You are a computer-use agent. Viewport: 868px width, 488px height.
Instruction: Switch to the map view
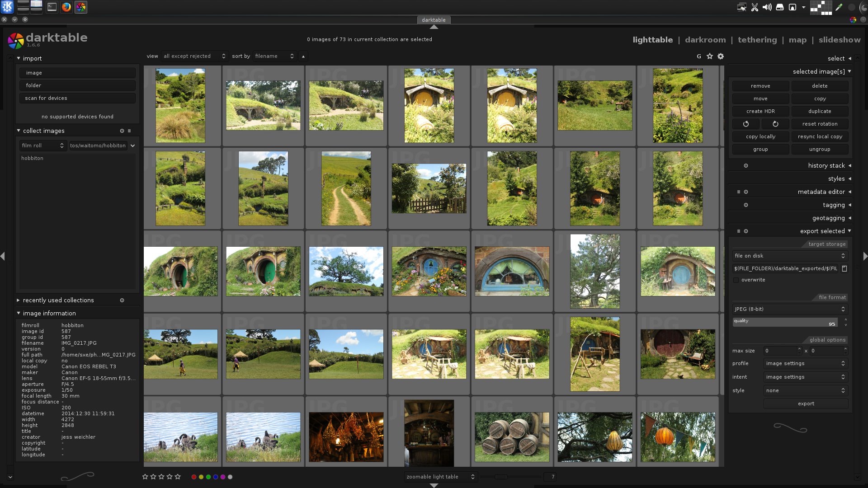tap(797, 40)
